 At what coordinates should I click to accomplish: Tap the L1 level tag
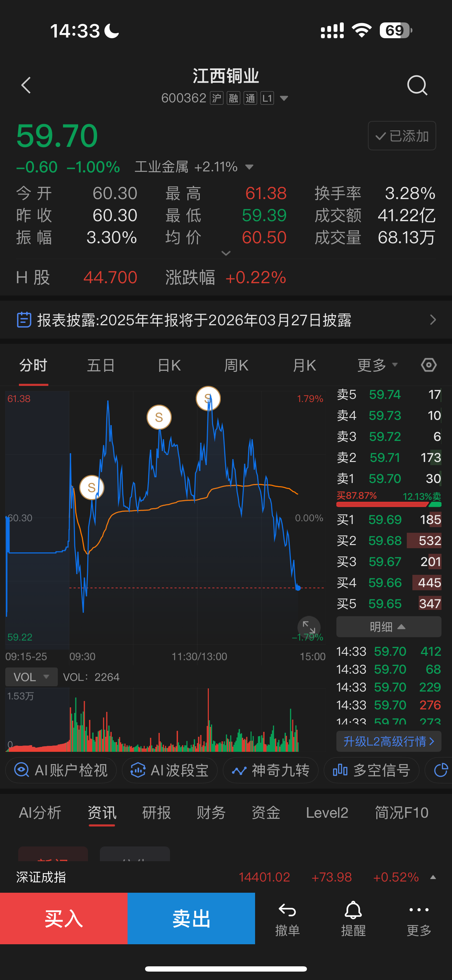tap(267, 98)
